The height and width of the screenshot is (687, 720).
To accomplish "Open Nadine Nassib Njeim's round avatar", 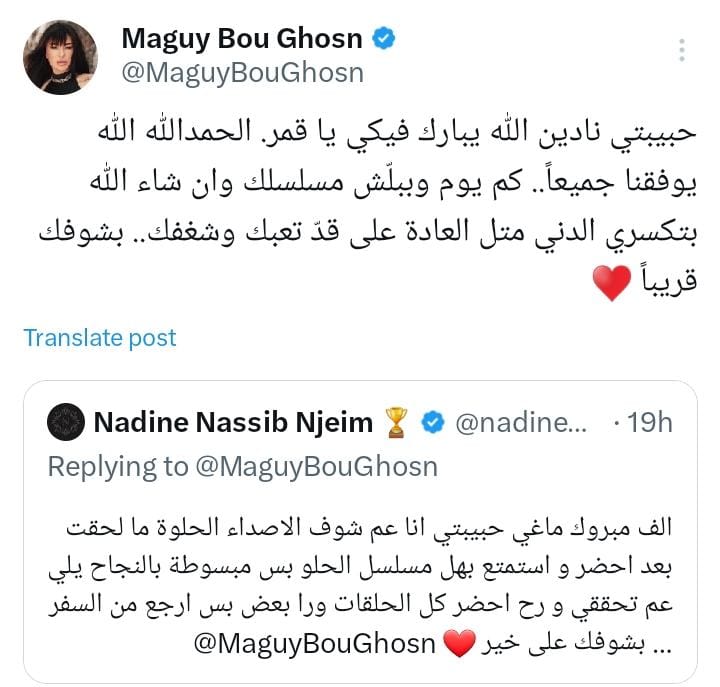I will 66,422.
